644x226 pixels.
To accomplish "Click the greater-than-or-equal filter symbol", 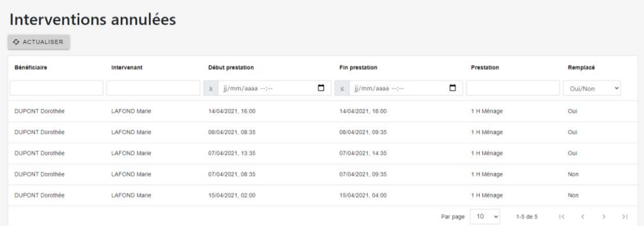I will click(x=211, y=88).
